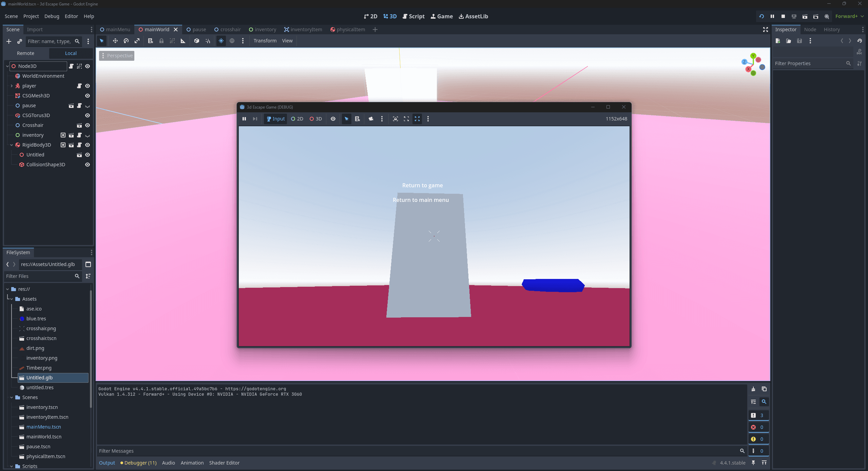
Task: Switch to the Script workspace
Action: tap(413, 16)
